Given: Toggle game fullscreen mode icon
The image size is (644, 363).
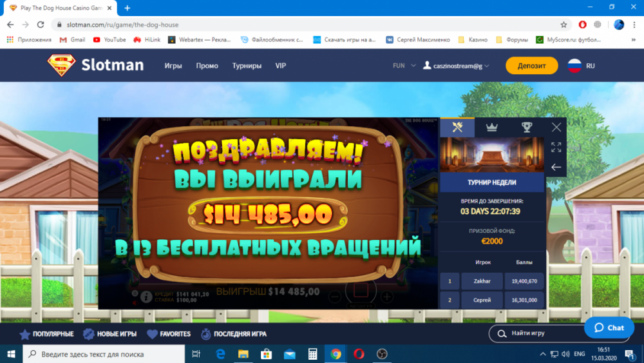Looking at the screenshot, I should click(x=556, y=147).
